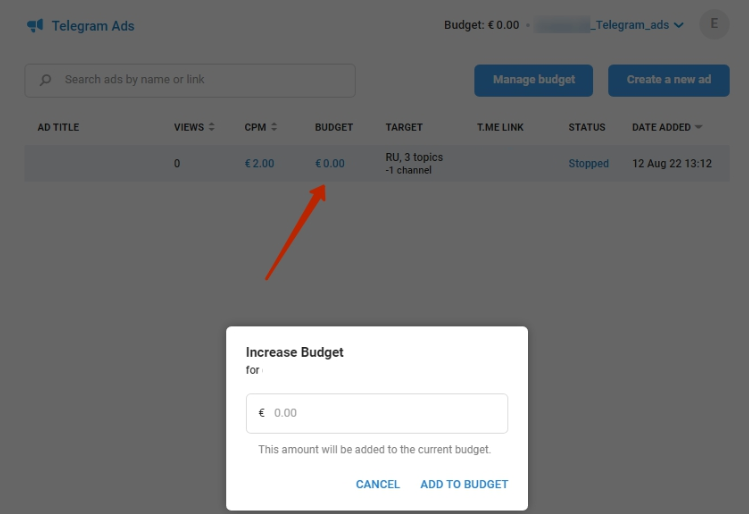The height and width of the screenshot is (514, 749).
Task: Click the Stopped status link
Action: point(588,163)
